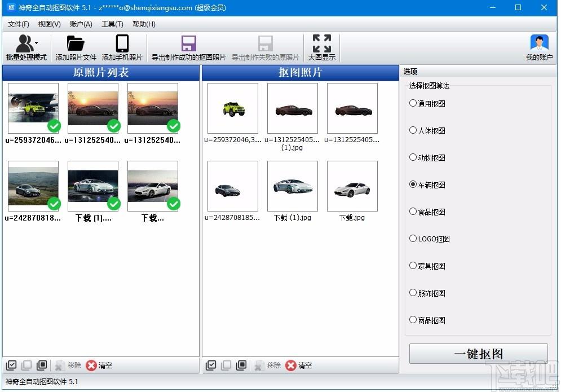Select 通用抠图 algorithm radio button
Image resolution: width=561 pixels, height=392 pixels.
tap(413, 103)
